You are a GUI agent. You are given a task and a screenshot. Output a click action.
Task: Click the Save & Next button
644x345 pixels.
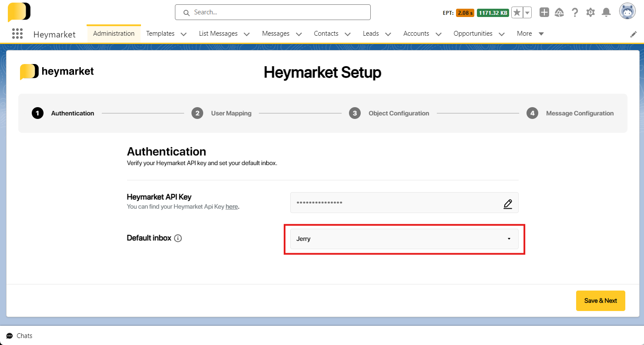coord(600,301)
